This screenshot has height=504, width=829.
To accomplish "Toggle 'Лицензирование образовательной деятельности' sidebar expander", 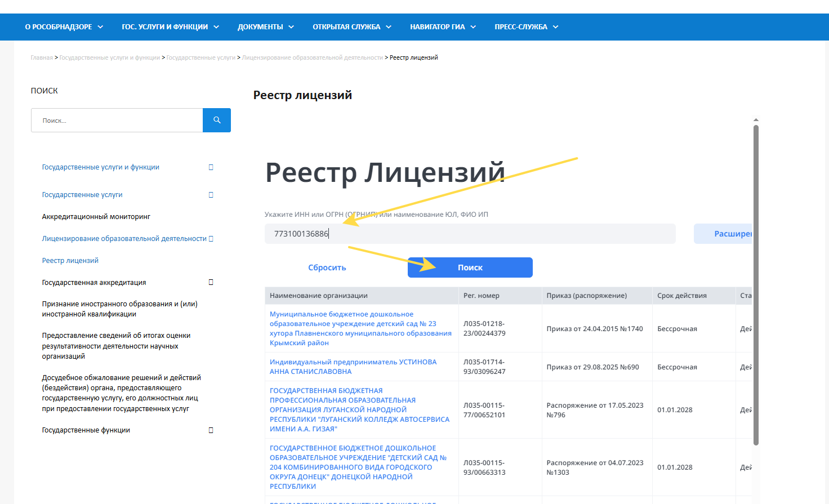I will point(211,239).
